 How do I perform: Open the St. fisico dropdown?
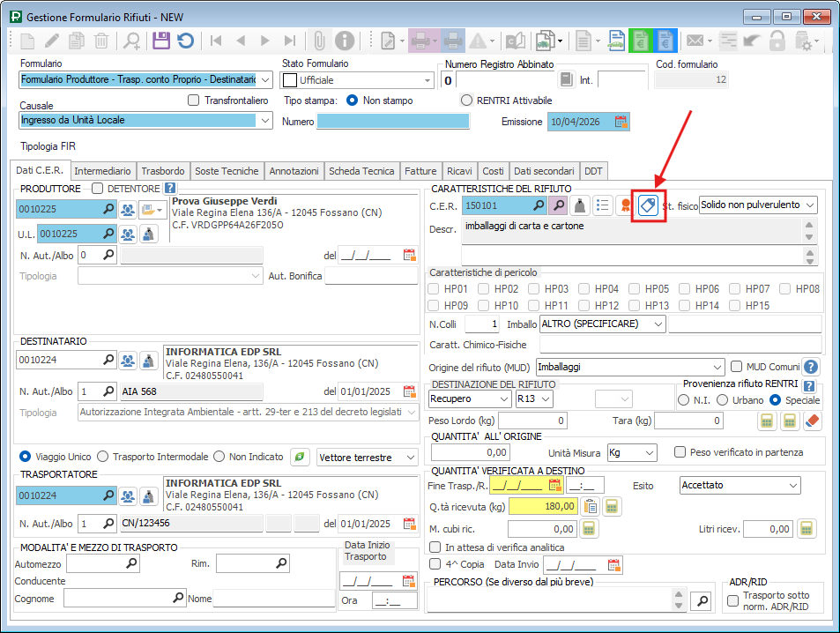pyautogui.click(x=810, y=205)
